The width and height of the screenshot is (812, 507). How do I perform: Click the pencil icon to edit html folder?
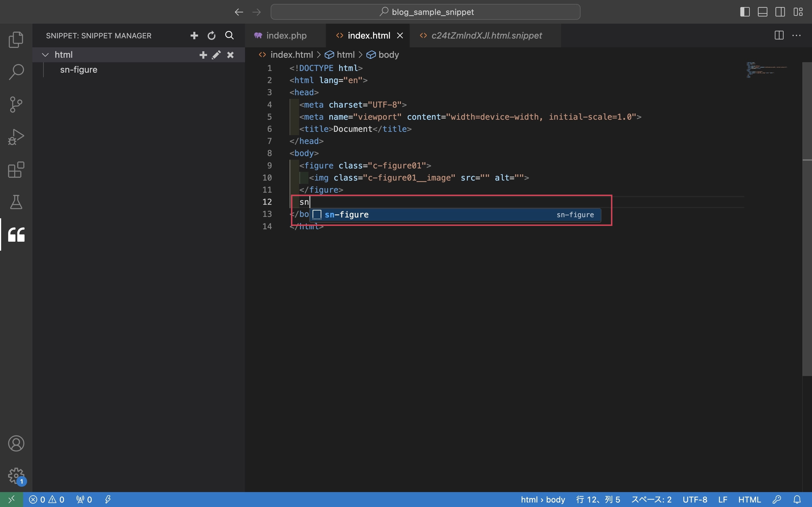[217, 55]
